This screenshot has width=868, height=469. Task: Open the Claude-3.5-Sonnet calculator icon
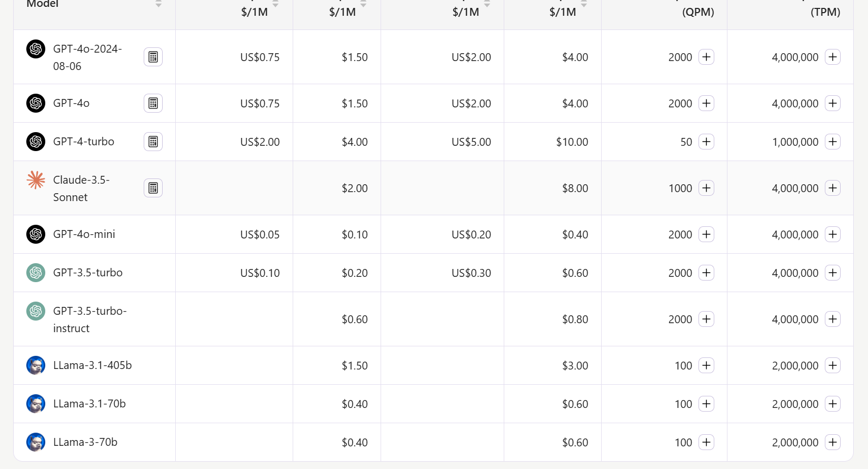[153, 188]
